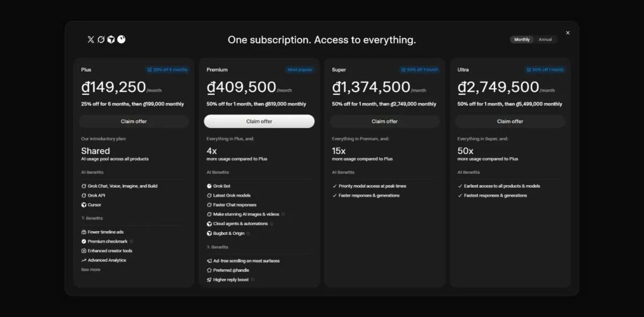
Task: Claim offer for the Super plan
Action: click(x=385, y=121)
